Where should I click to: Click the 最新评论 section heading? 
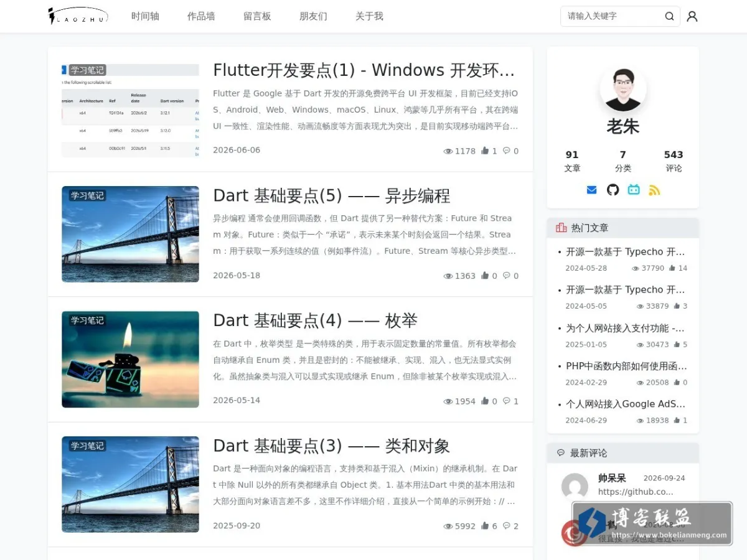click(x=588, y=453)
